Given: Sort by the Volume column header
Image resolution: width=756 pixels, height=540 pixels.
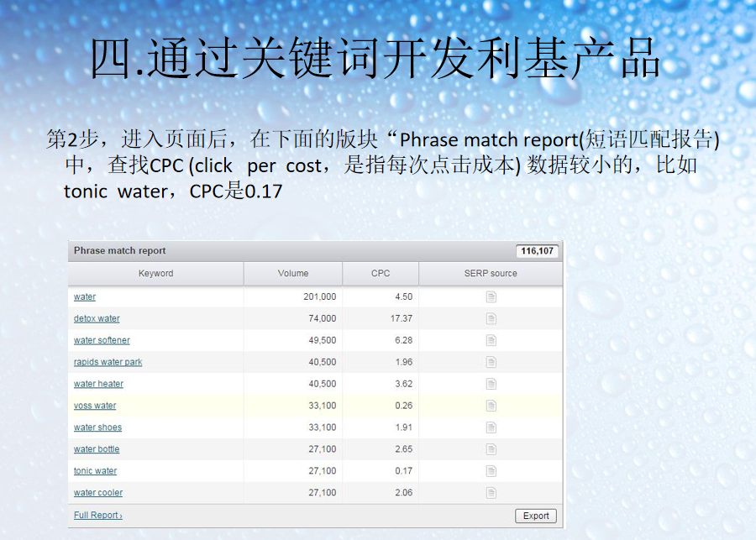Looking at the screenshot, I should point(293,274).
